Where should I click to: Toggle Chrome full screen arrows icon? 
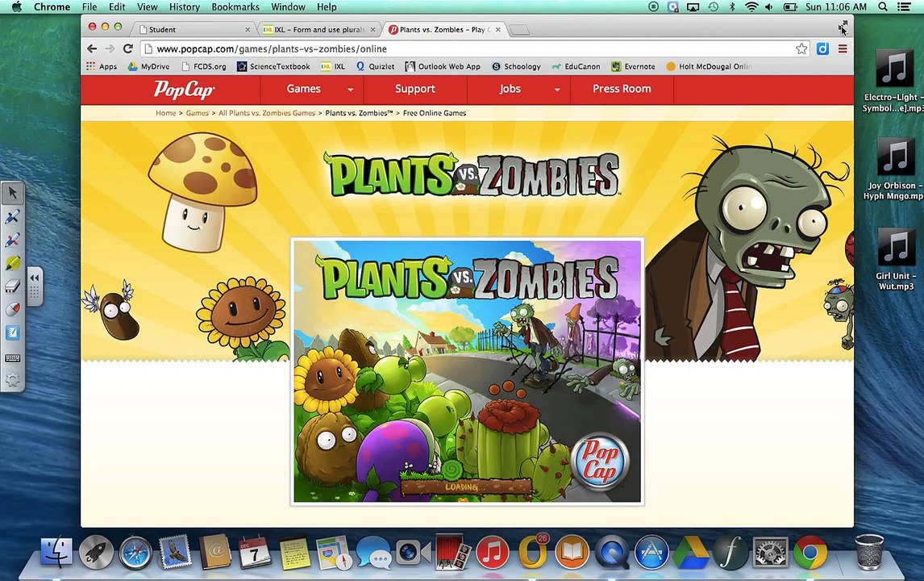pyautogui.click(x=843, y=25)
